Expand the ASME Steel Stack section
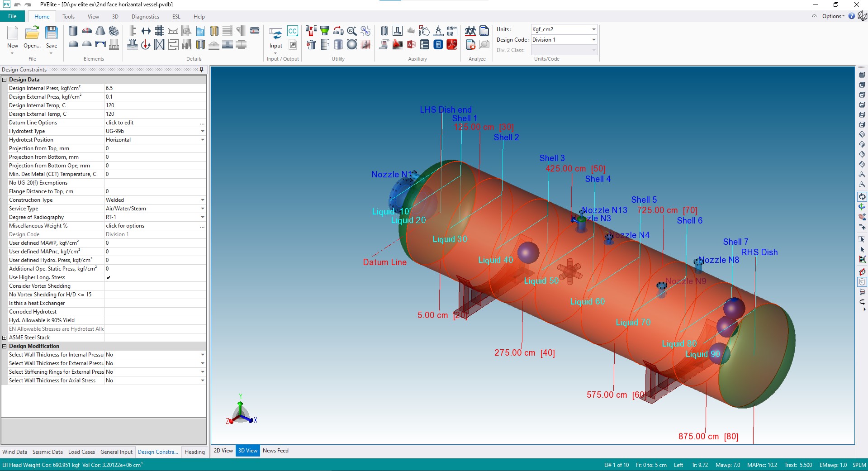This screenshot has width=868, height=471. 5,338
